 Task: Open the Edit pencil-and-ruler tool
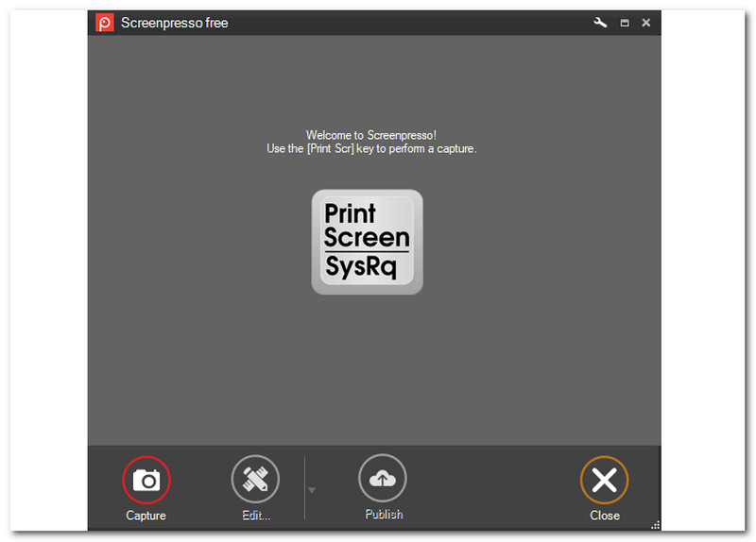(x=255, y=479)
